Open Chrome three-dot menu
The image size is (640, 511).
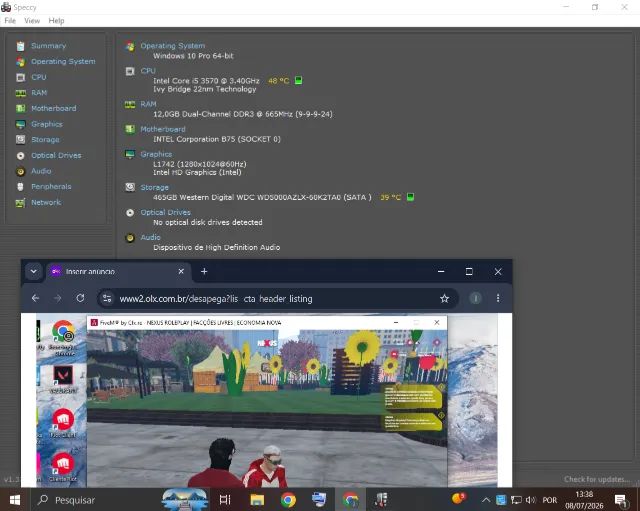pyautogui.click(x=498, y=298)
